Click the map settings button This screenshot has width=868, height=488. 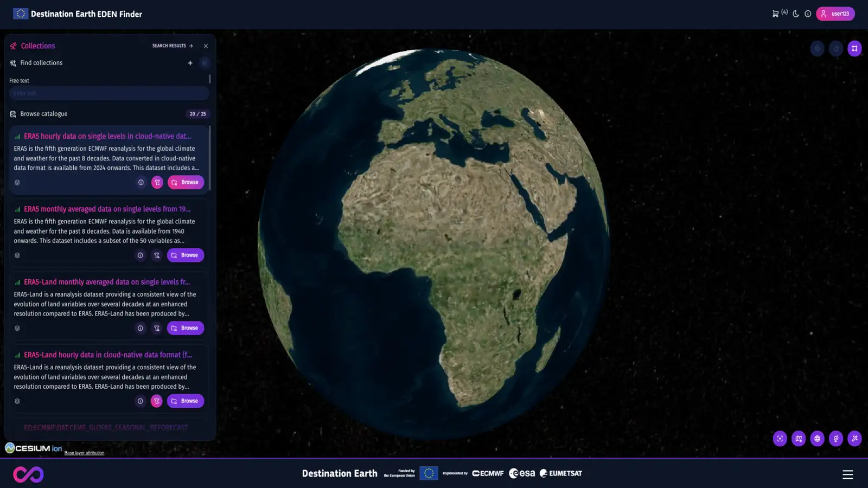tap(799, 439)
